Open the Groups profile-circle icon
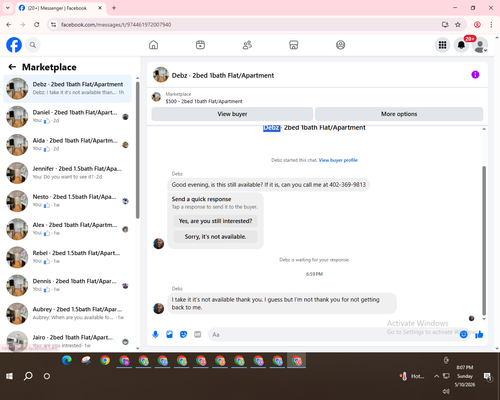Viewport: 500px width, 400px height. [340, 45]
